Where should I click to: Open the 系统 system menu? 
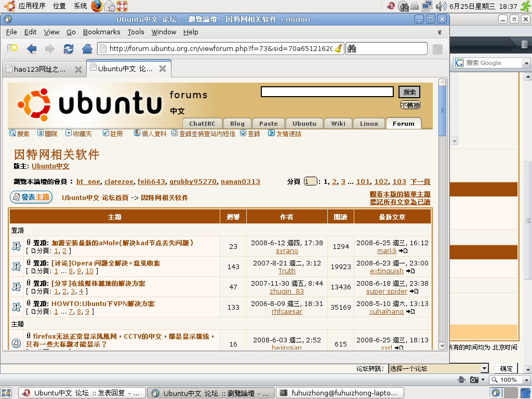tap(80, 6)
